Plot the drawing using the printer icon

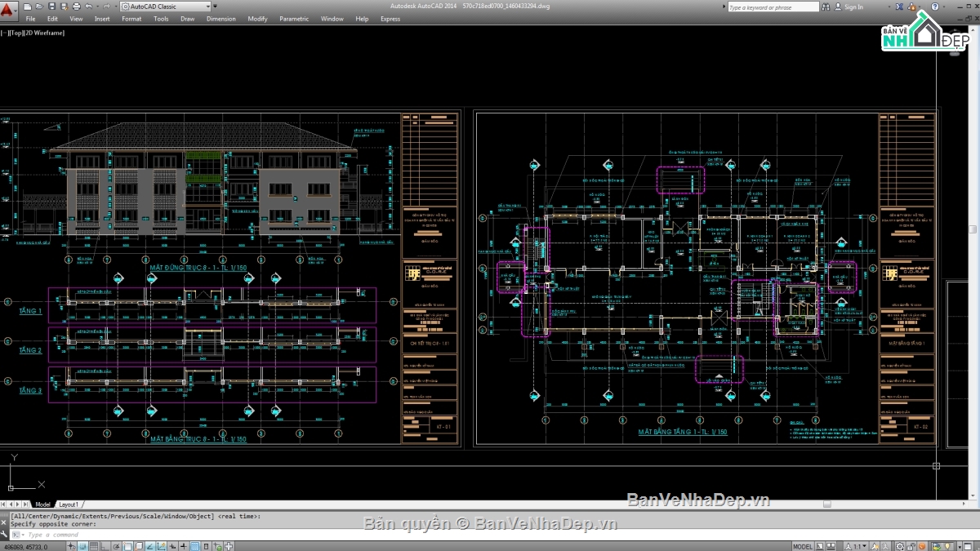pos(76,6)
